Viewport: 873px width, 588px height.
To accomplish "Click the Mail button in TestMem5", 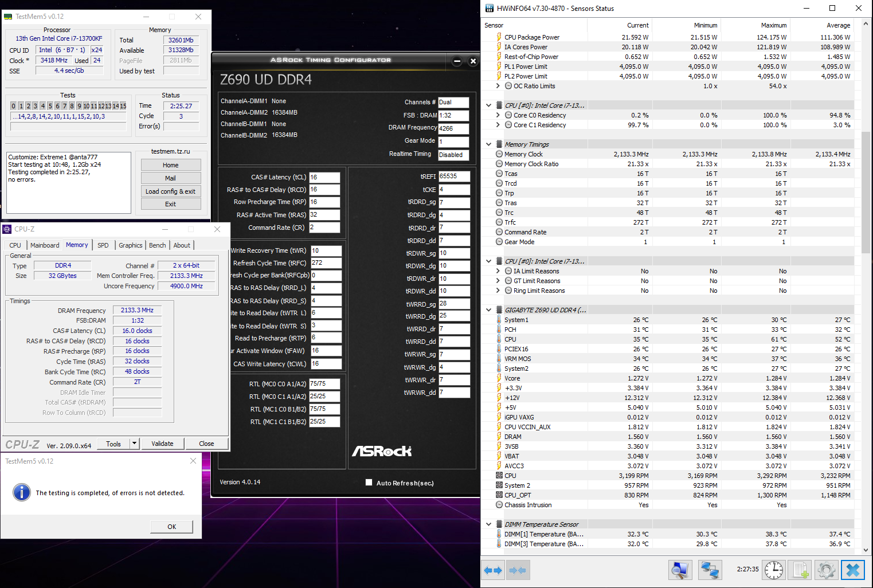I will pyautogui.click(x=171, y=178).
